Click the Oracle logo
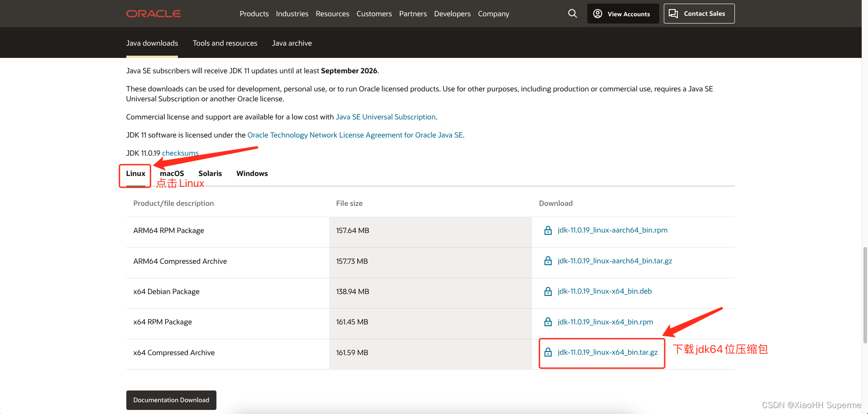868x414 pixels. pos(153,14)
